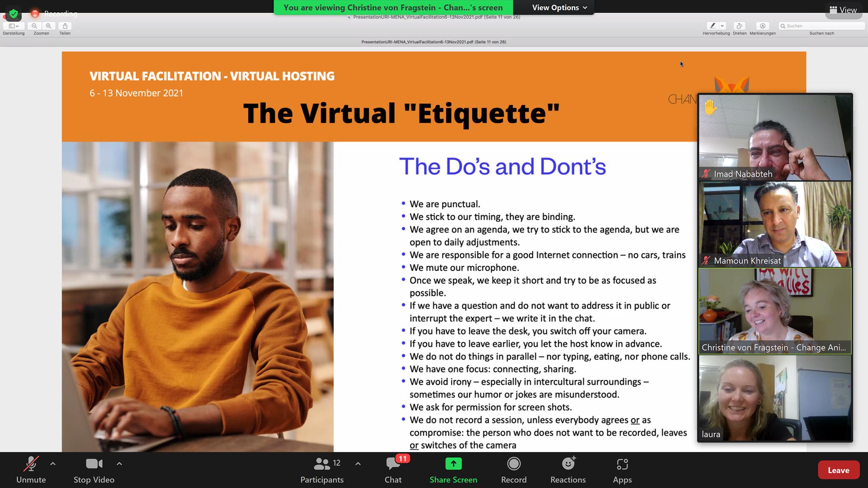This screenshot has width=868, height=488.
Task: Click the Suchen search field
Action: pos(822,26)
